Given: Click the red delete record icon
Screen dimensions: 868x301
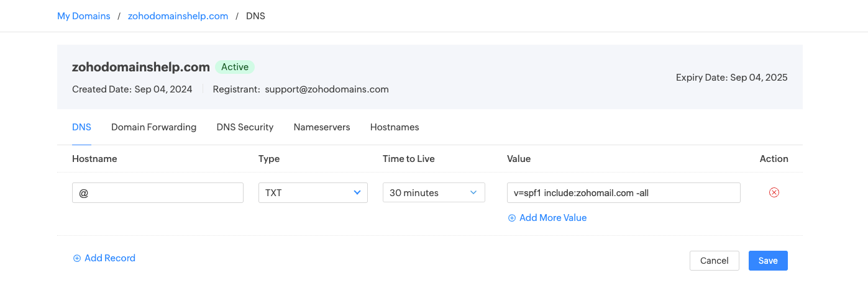Looking at the screenshot, I should click(x=774, y=192).
